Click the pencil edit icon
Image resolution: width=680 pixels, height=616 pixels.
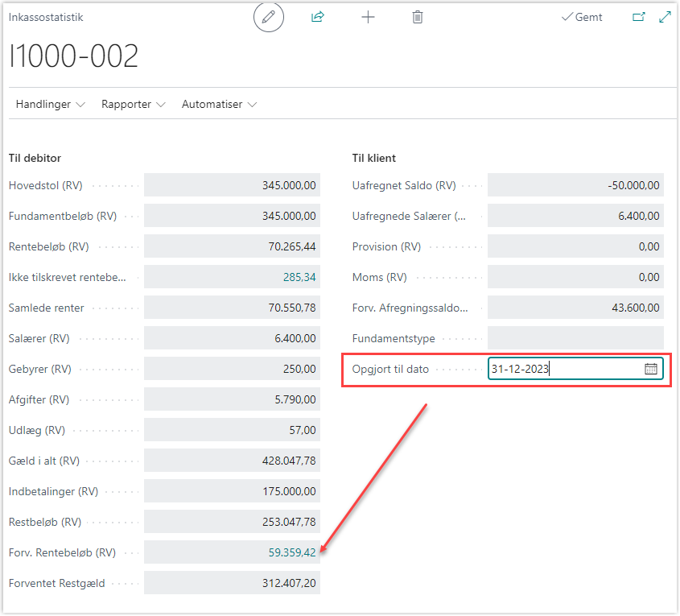pyautogui.click(x=269, y=17)
